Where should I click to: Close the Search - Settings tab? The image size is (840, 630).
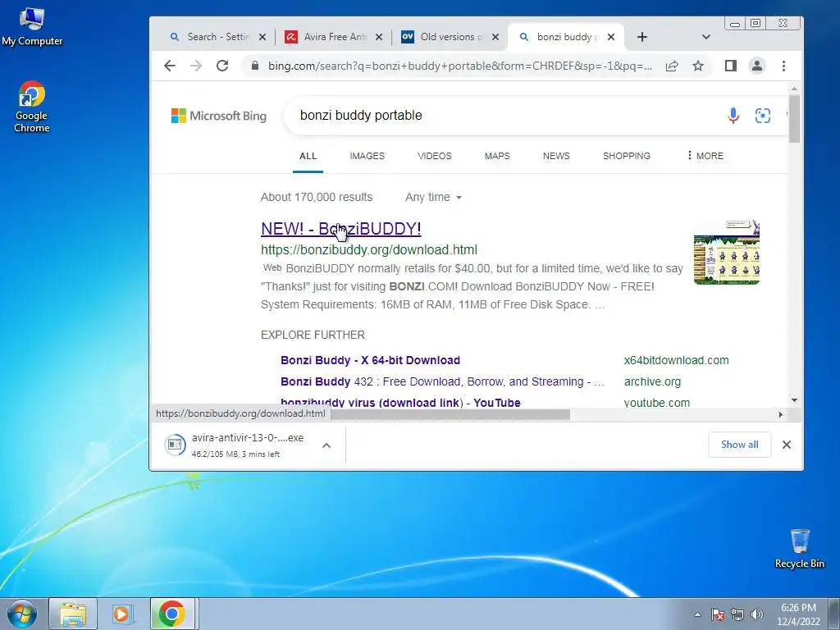tap(262, 37)
